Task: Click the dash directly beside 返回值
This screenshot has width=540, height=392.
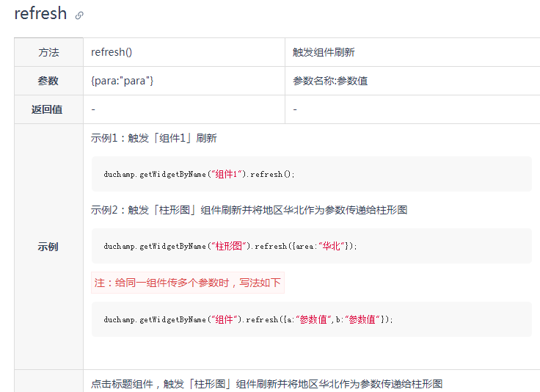Action: pos(93,109)
